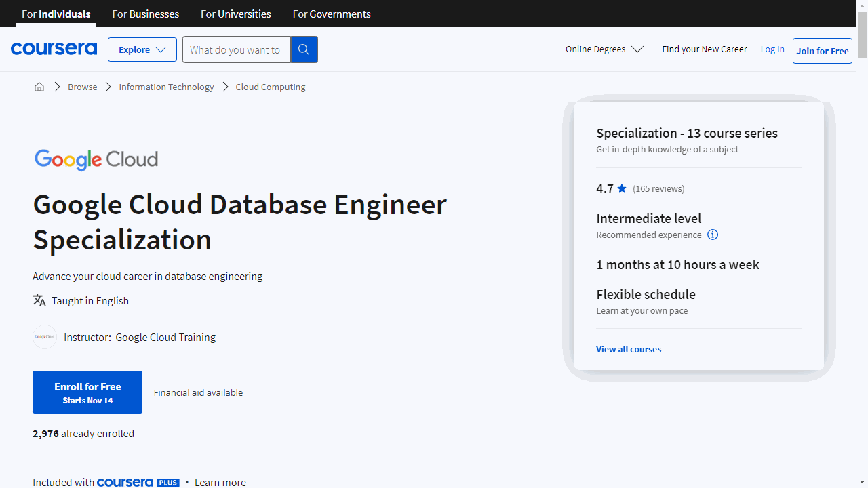Click the View all courses link
Viewport: 868px width, 488px height.
pos(629,349)
